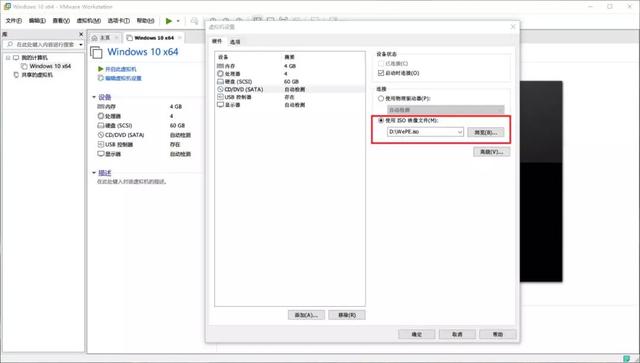
Task: Click the USB controller icon in main window
Action: click(101, 144)
